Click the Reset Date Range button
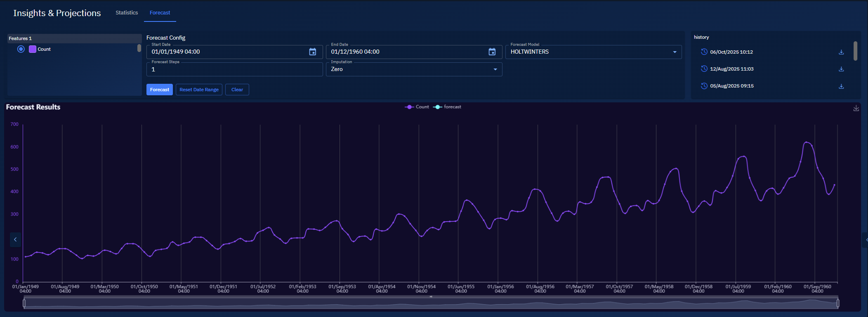The image size is (868, 317). coord(199,90)
